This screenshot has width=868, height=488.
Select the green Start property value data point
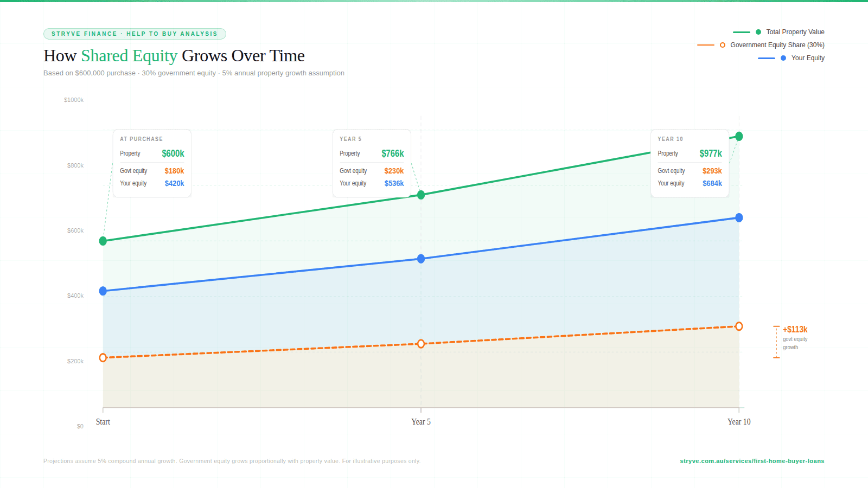pos(103,241)
